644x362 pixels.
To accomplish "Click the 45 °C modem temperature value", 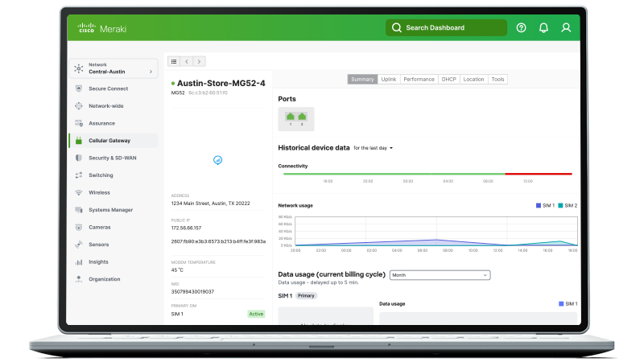I will click(x=177, y=270).
